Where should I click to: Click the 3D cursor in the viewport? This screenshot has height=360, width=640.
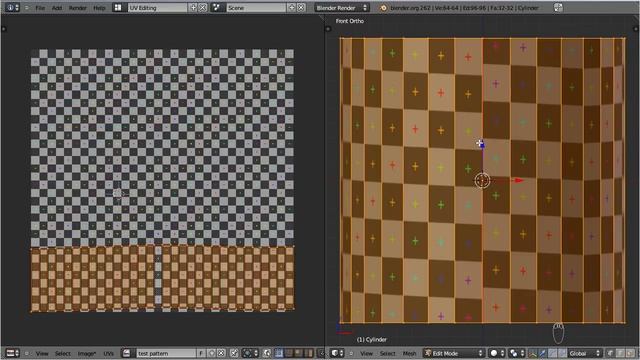(x=482, y=180)
